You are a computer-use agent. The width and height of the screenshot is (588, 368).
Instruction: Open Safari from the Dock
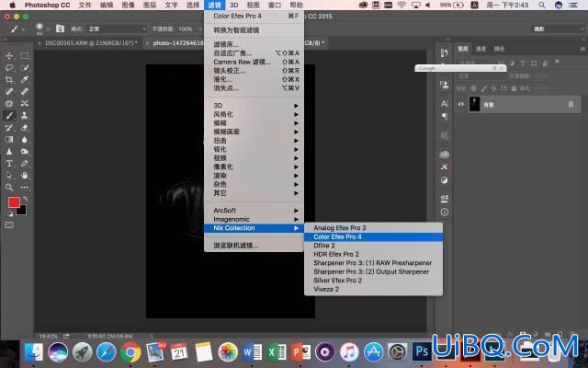[107, 352]
